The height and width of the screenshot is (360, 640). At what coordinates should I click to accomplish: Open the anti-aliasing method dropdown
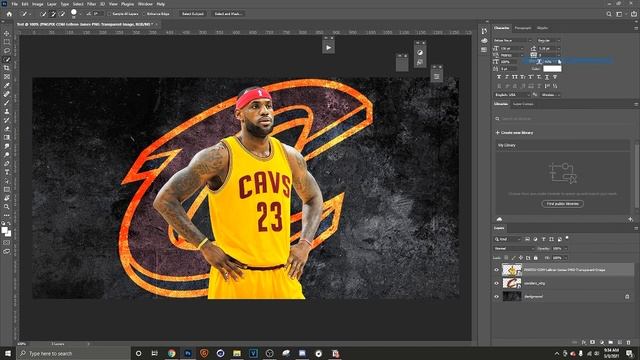coord(551,95)
